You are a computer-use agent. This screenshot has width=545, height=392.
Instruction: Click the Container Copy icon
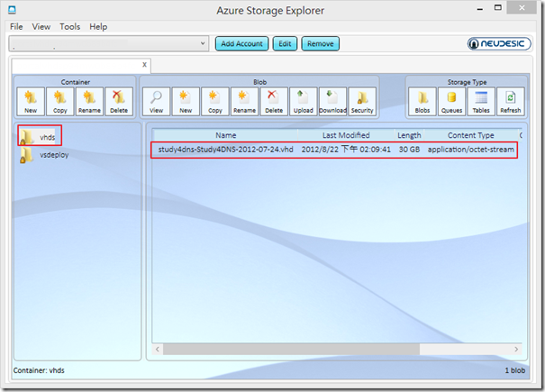[59, 101]
